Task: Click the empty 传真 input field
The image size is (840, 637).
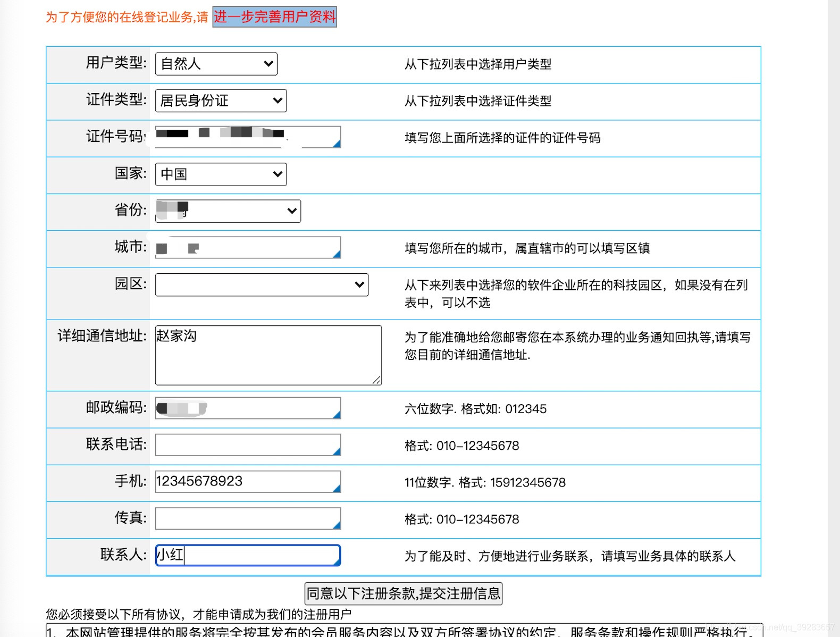Action: click(248, 518)
